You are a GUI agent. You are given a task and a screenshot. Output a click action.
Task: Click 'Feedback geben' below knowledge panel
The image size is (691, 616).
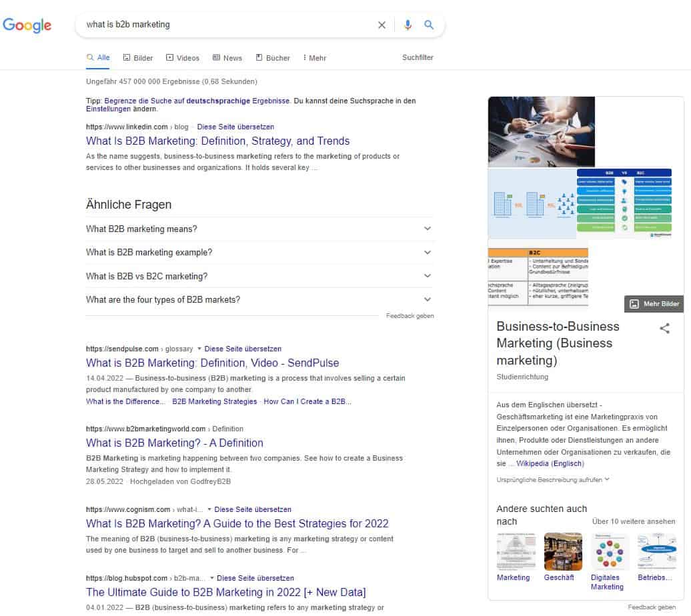click(x=652, y=607)
